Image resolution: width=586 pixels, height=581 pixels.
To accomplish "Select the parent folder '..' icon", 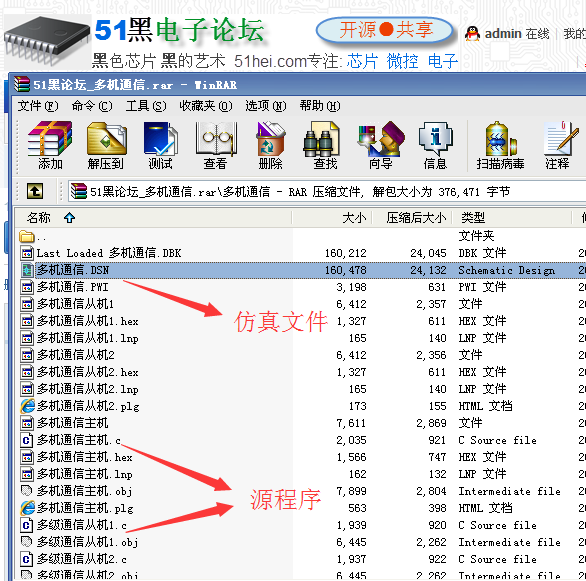I will (27, 236).
